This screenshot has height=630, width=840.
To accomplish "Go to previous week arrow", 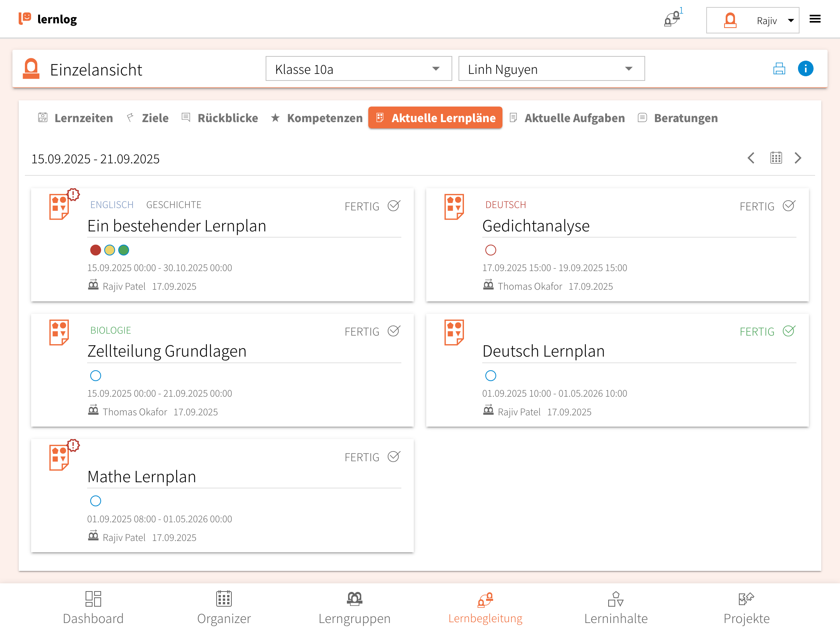I will click(751, 158).
